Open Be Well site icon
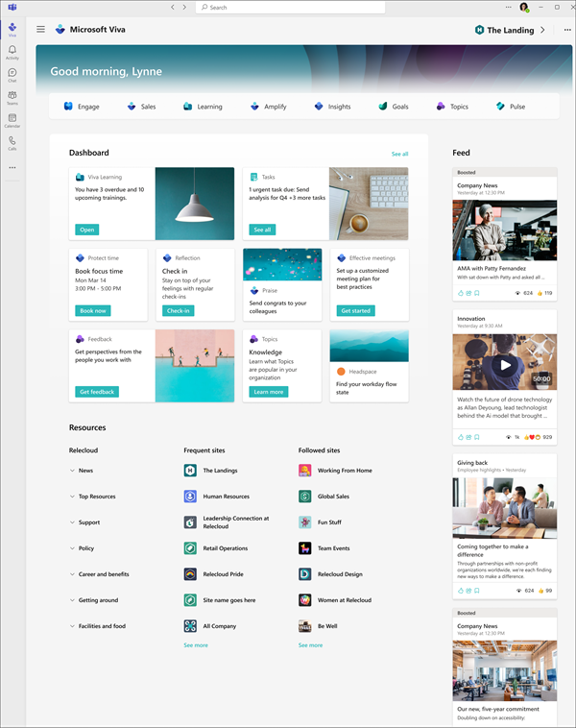Screen dimensions: 576x728 pos(304,626)
